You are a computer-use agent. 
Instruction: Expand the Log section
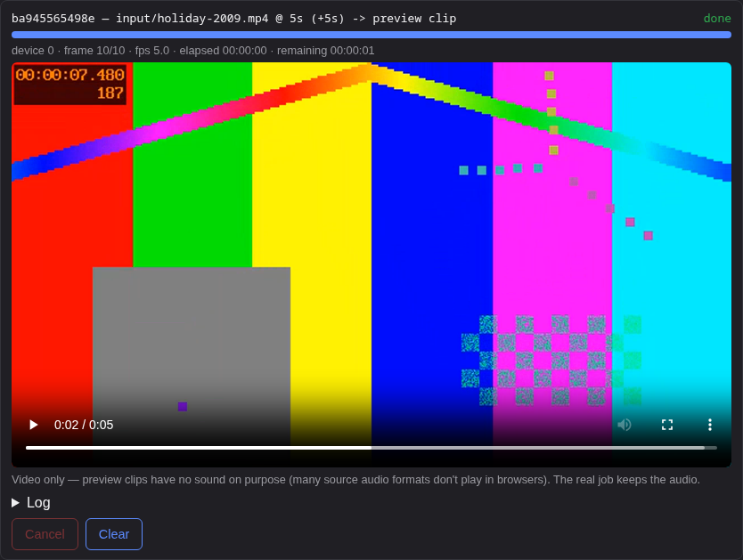[31, 502]
